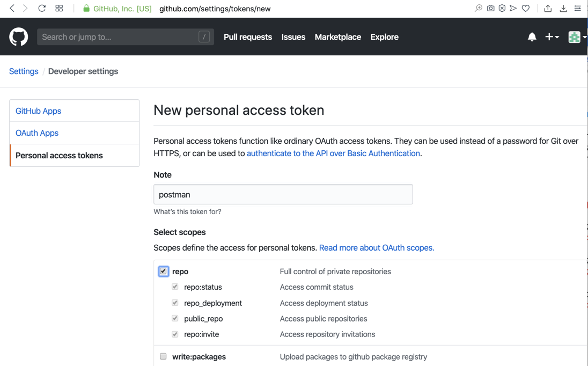
Task: Click the browser back arrow
Action: coord(12,9)
